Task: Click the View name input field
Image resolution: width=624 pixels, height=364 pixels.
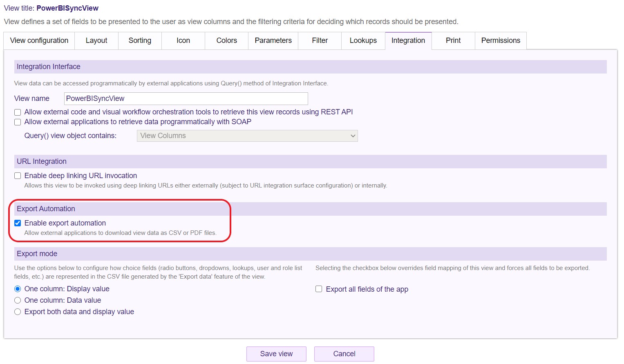Action: click(x=186, y=98)
